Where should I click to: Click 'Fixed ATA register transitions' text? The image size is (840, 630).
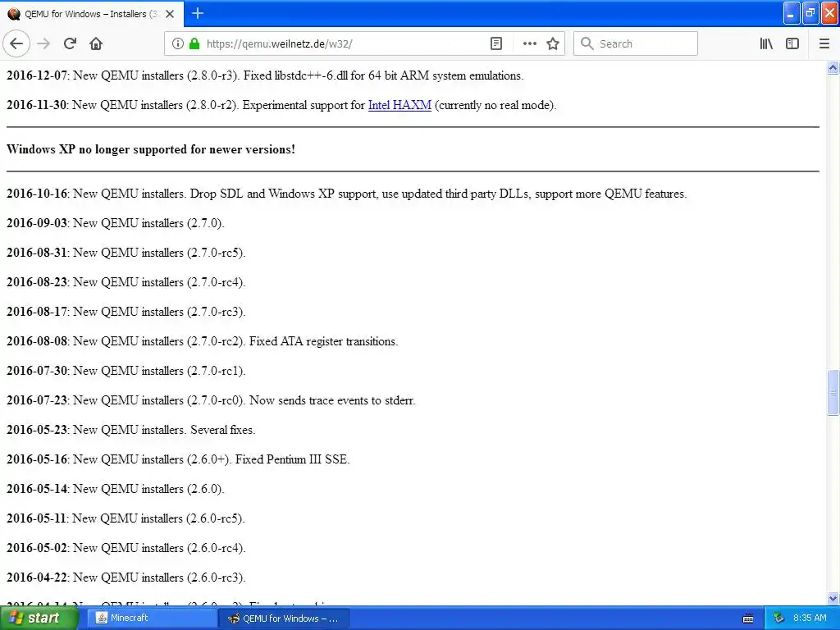click(x=323, y=341)
